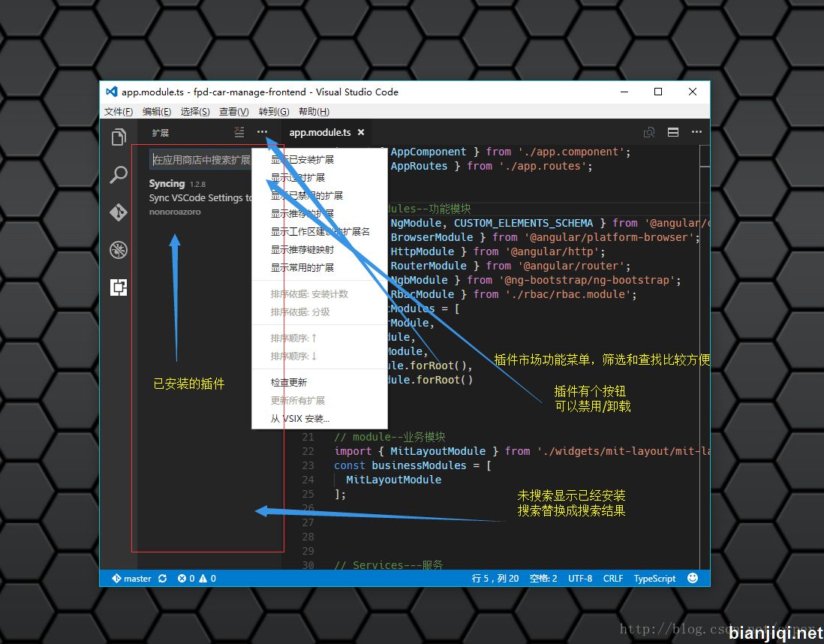Screen dimensions: 824x644
Task: Open the Search view in the activity bar
Action: pyautogui.click(x=119, y=175)
